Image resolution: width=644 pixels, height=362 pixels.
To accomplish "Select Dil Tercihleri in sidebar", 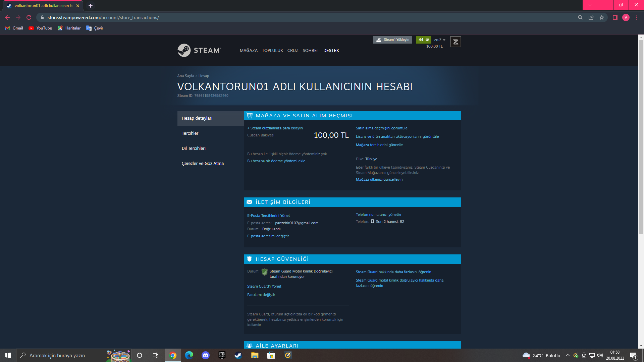I will click(211, 148).
